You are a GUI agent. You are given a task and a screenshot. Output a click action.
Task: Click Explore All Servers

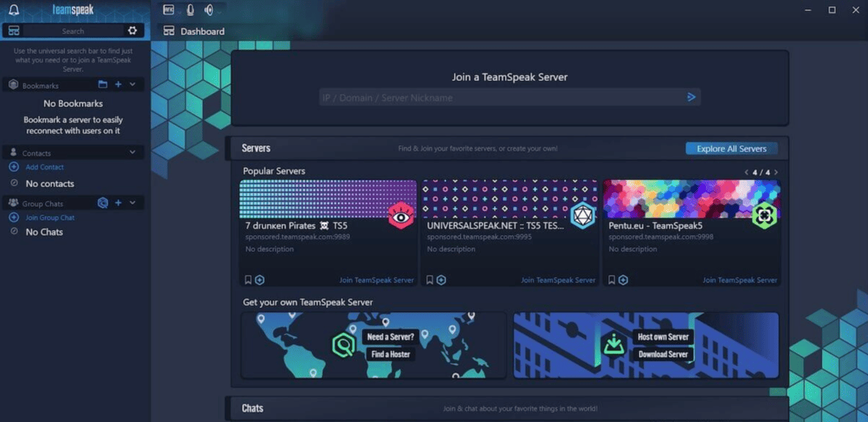[x=731, y=148]
